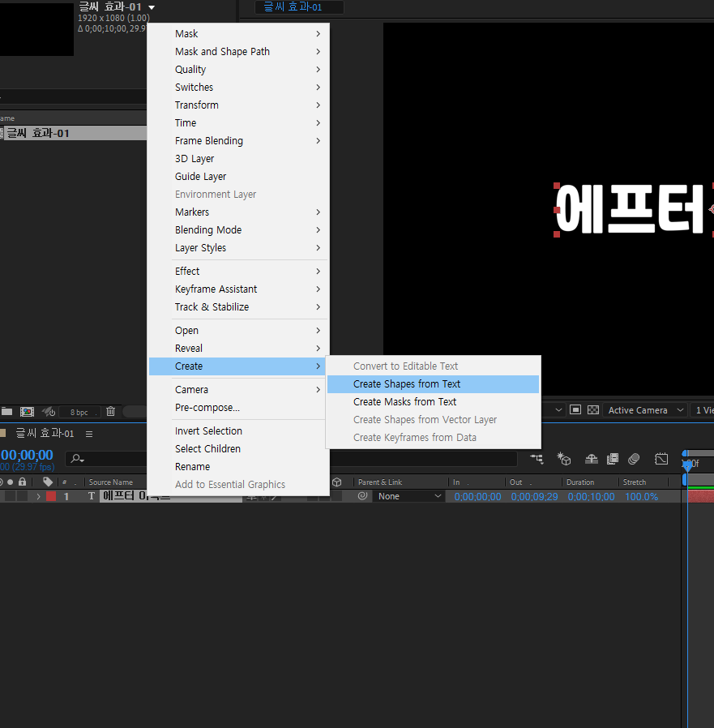Open the Parent & Link None dropdown
This screenshot has width=714, height=728.
(408, 496)
